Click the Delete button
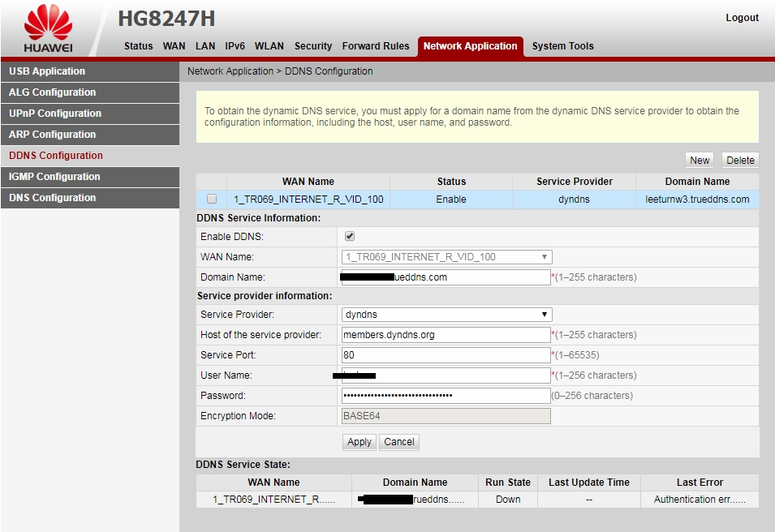This screenshot has height=532, width=775. [740, 160]
